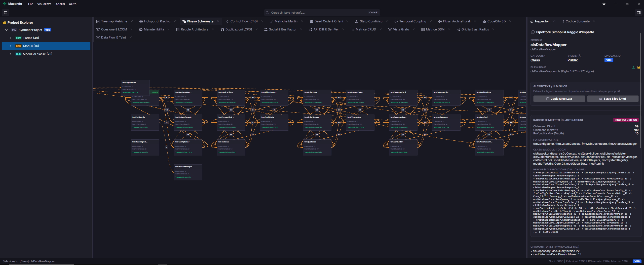
Task: Open the Analisi menu
Action: coord(60,4)
